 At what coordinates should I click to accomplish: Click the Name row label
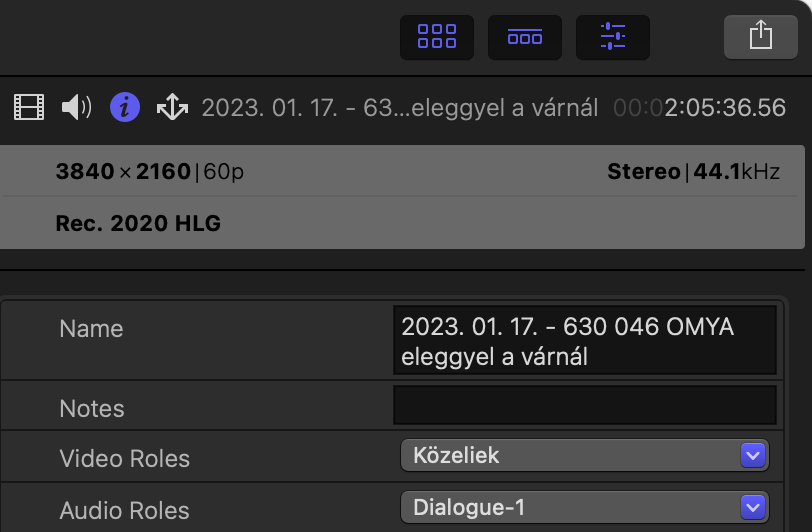point(91,329)
